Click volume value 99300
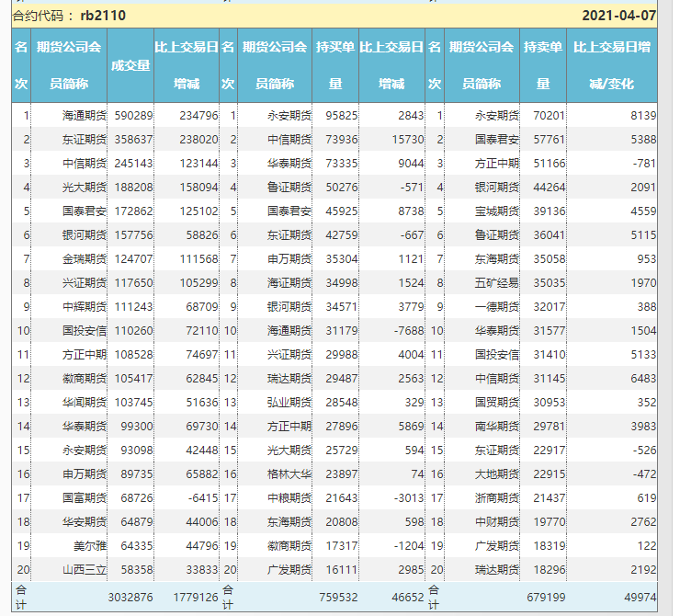 [x=137, y=426]
